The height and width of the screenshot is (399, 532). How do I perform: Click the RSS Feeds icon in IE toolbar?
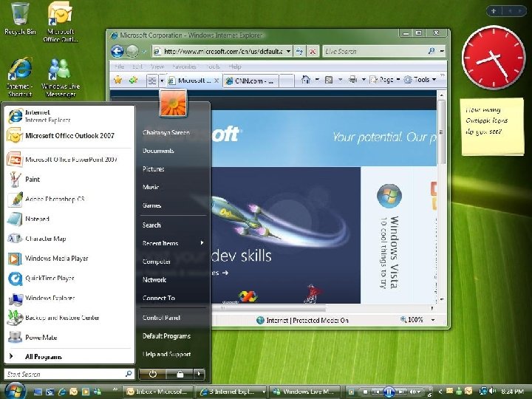click(328, 80)
